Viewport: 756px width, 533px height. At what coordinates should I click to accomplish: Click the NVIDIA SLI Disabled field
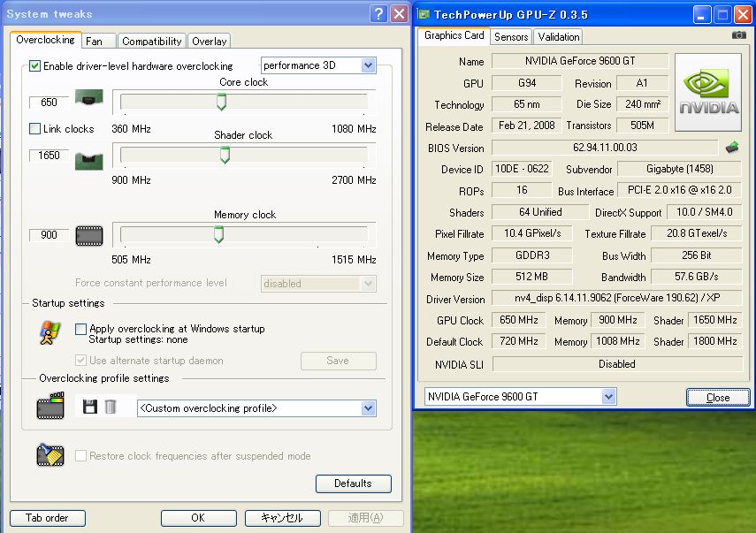pyautogui.click(x=617, y=364)
